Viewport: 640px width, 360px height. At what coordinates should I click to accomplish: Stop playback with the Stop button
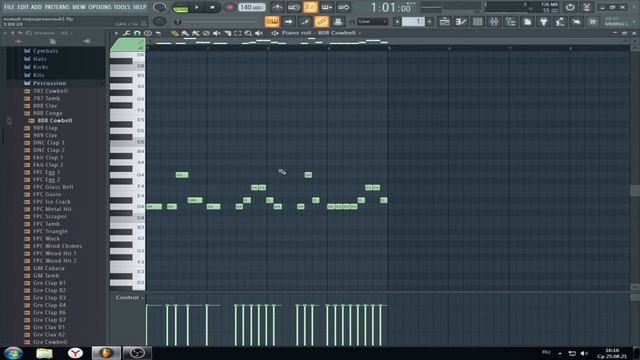pyautogui.click(x=212, y=7)
